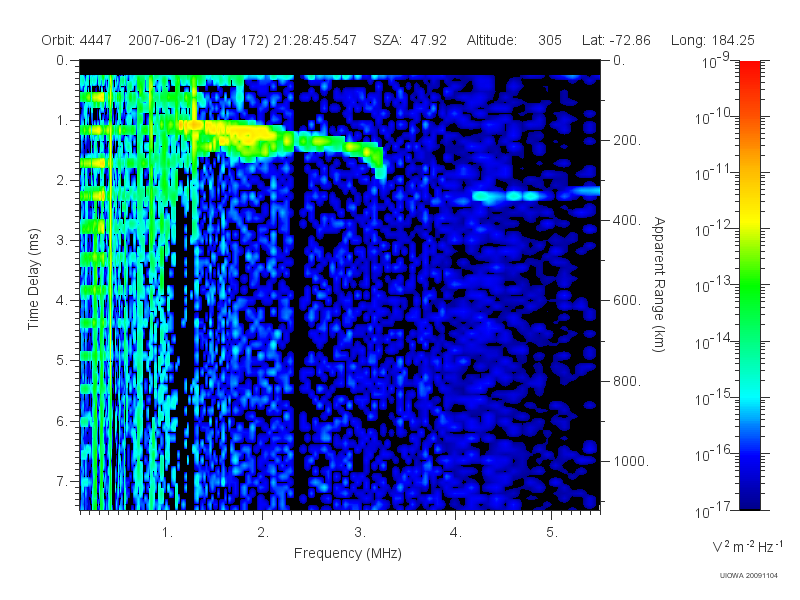The width and height of the screenshot is (800, 600).
Task: Click the Time Delay (ms) axis label
Action: (33, 279)
